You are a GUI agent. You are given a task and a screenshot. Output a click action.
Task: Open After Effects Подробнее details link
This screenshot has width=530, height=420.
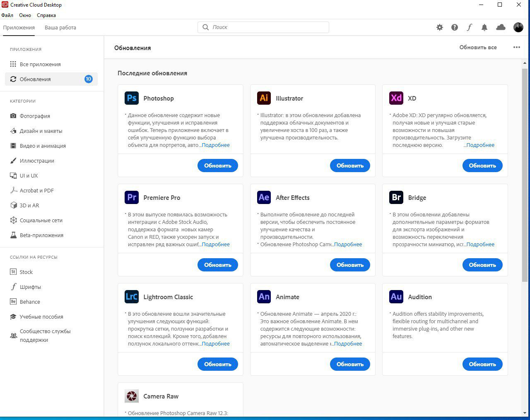coord(348,245)
